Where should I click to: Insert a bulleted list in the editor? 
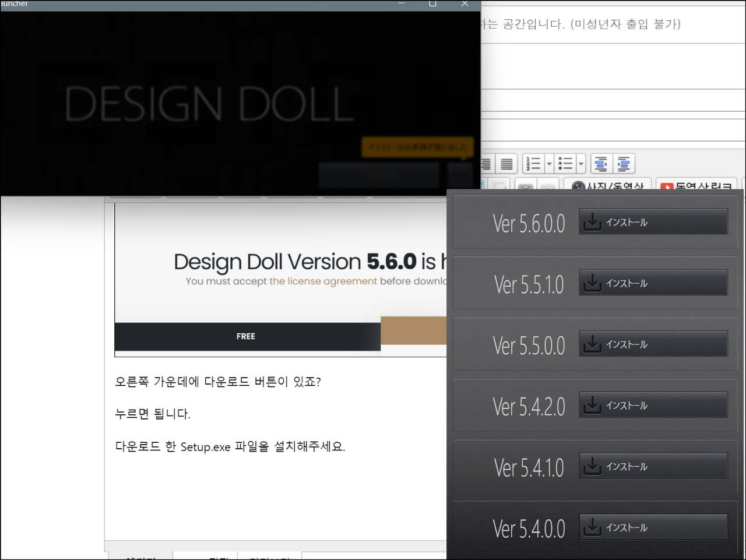coord(565,164)
